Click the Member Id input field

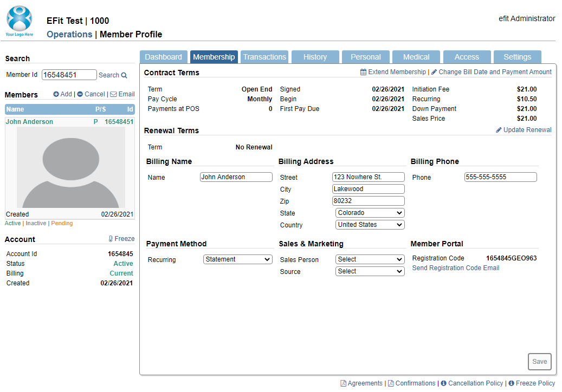click(x=69, y=75)
